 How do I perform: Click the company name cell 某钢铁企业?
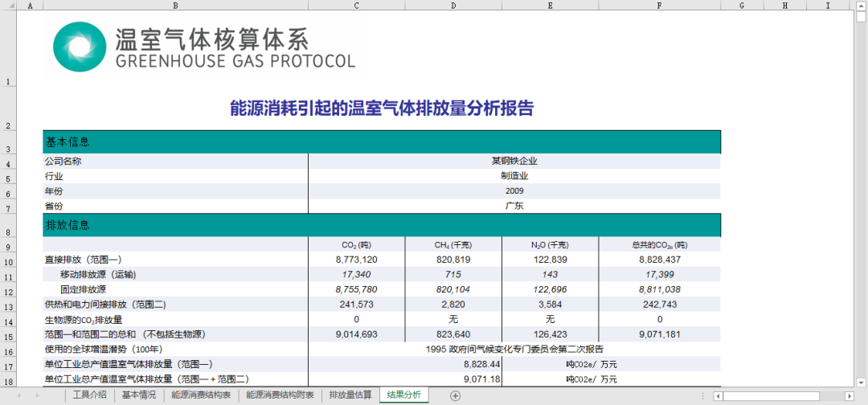(x=514, y=161)
